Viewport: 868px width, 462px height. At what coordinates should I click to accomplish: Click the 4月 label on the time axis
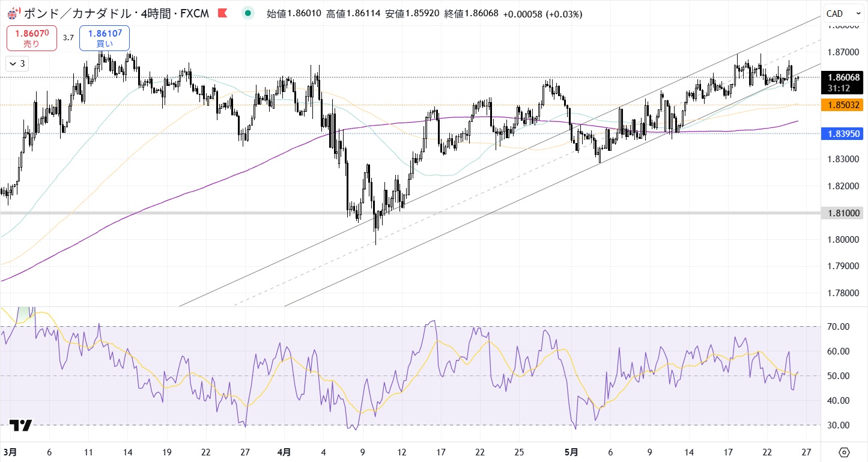pos(285,452)
